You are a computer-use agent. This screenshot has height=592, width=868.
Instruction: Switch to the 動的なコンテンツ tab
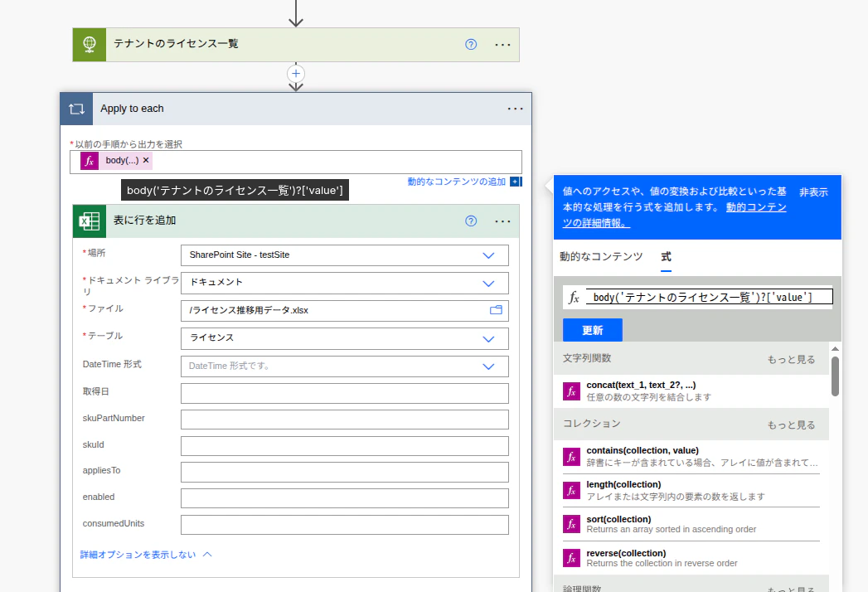601,256
